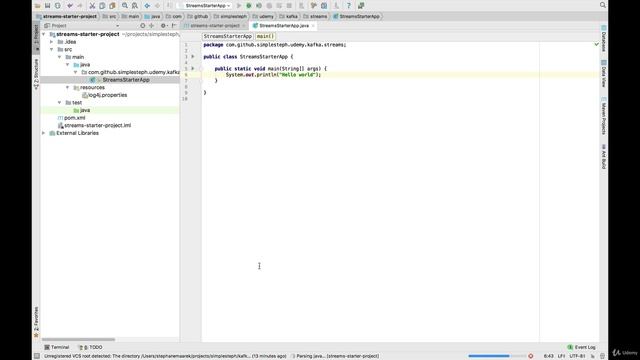Image resolution: width=640 pixels, height=360 pixels.
Task: Click the Cut scissors icon
Action: tap(92, 6)
